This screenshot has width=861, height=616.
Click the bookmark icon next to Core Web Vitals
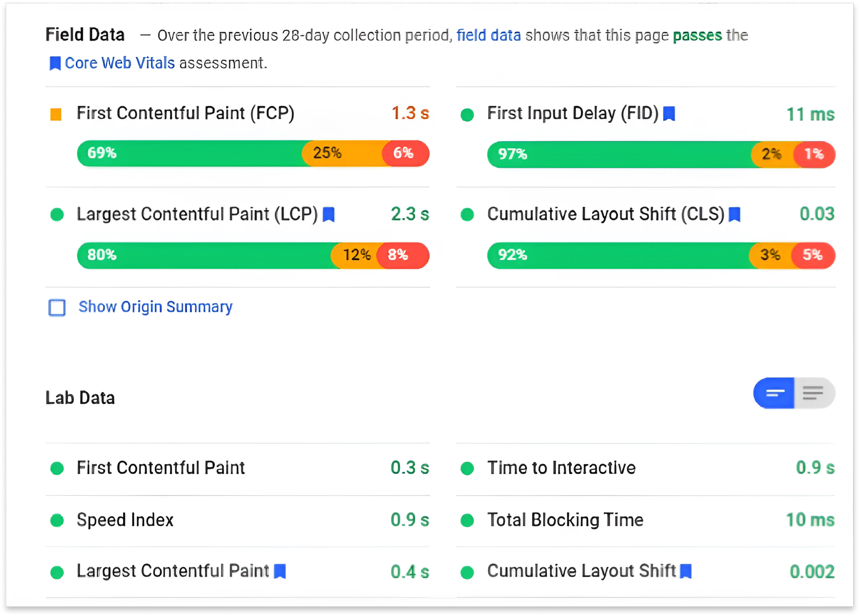pyautogui.click(x=55, y=63)
